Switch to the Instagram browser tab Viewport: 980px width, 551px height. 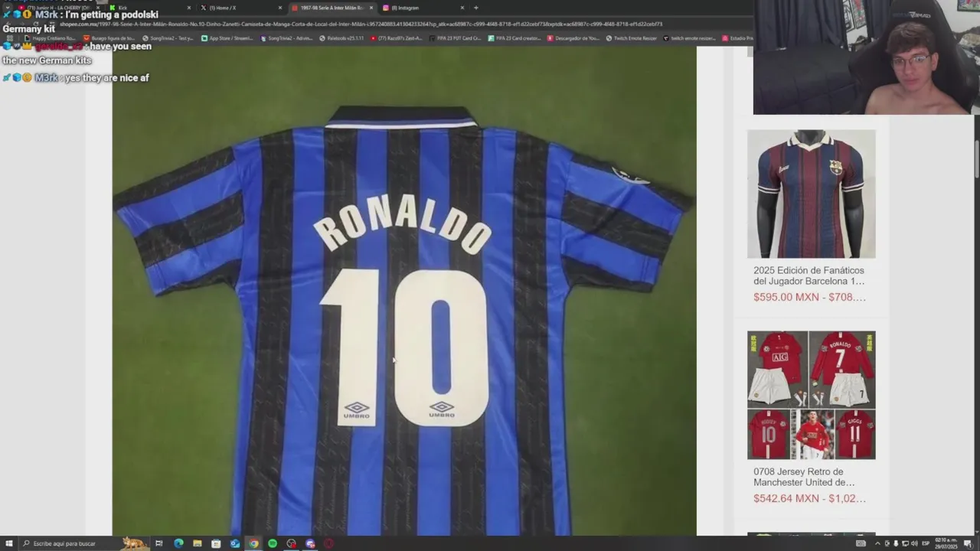pos(423,8)
